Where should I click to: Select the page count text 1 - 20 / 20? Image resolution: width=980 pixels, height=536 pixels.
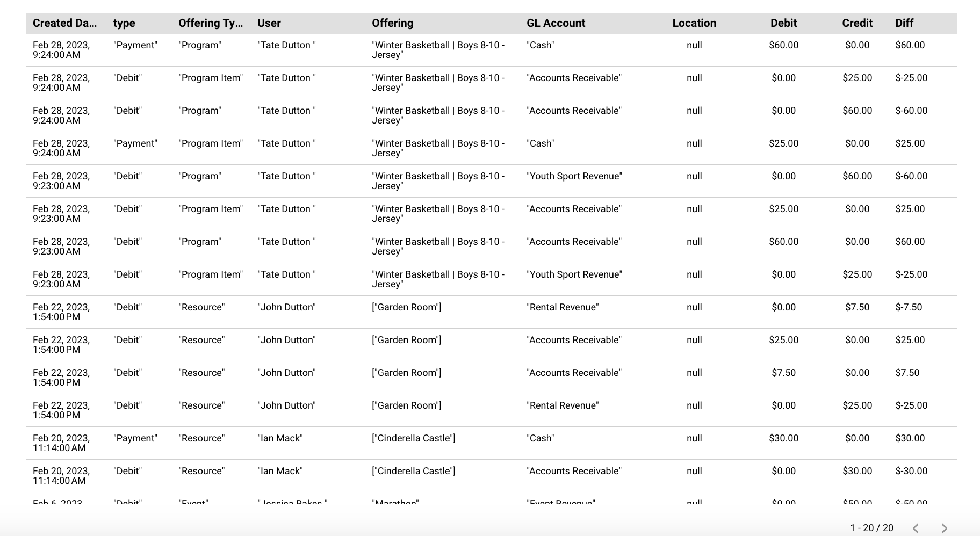871,528
